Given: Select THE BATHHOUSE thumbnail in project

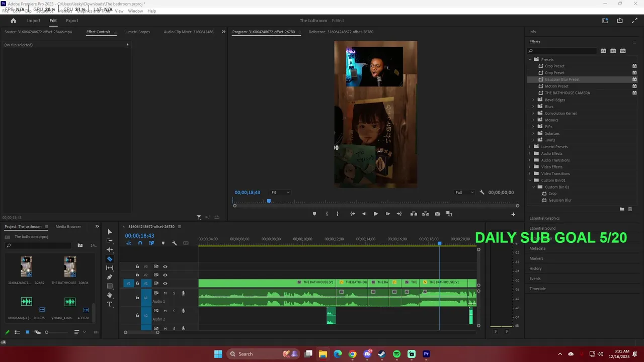Looking at the screenshot, I should (x=70, y=266).
